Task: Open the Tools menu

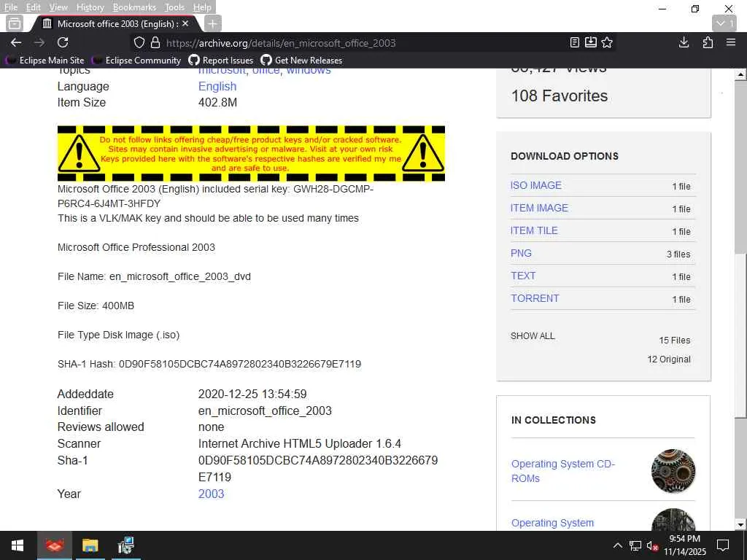Action: pos(174,7)
